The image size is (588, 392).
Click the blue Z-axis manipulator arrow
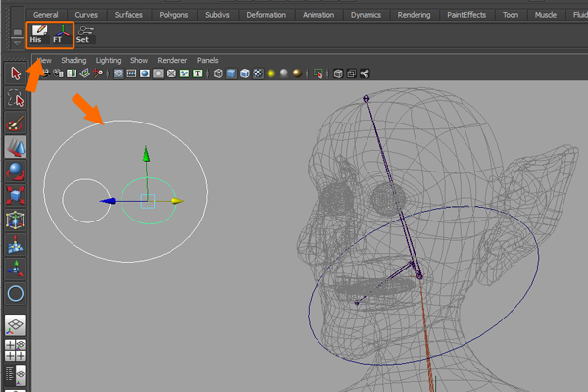click(108, 201)
